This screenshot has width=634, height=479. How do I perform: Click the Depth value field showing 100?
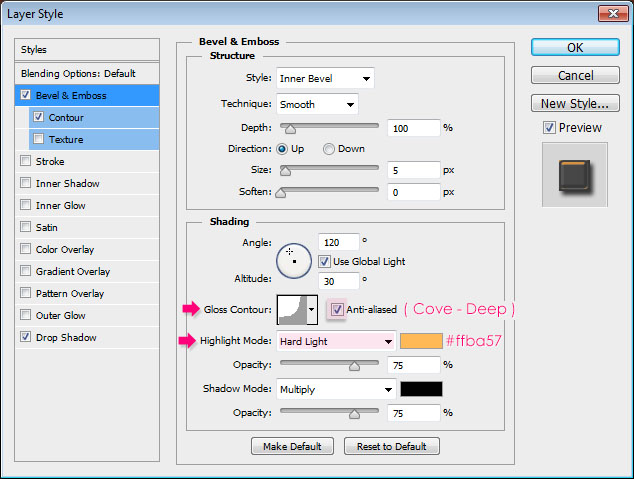click(x=414, y=128)
